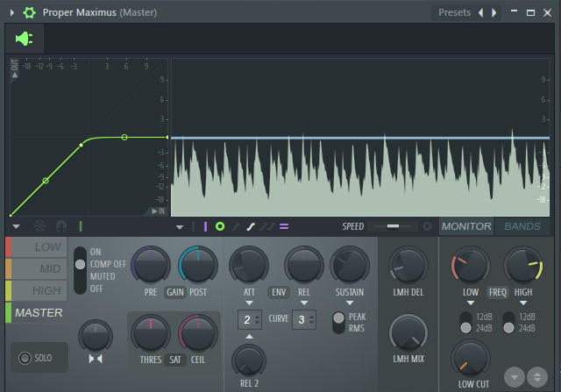Open plugin menu arrow in title bar
The height and width of the screenshot is (392, 561).
point(12,13)
